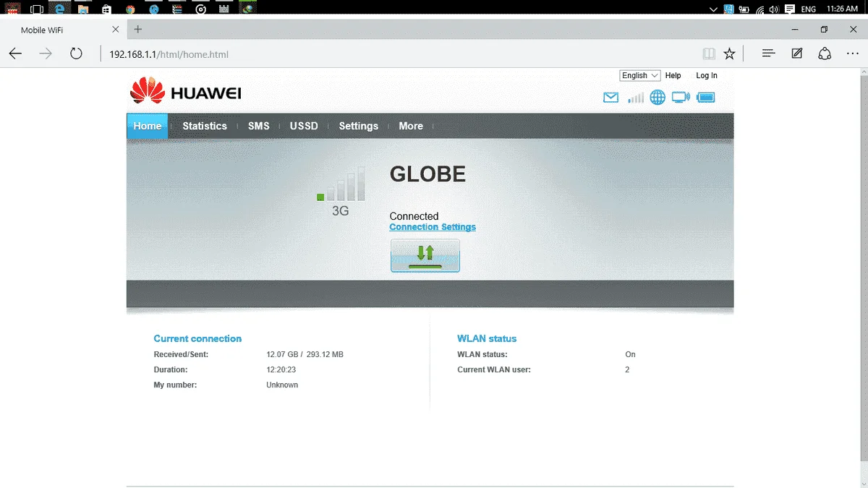Open Microsoft Edge from taskbar

pos(60,9)
